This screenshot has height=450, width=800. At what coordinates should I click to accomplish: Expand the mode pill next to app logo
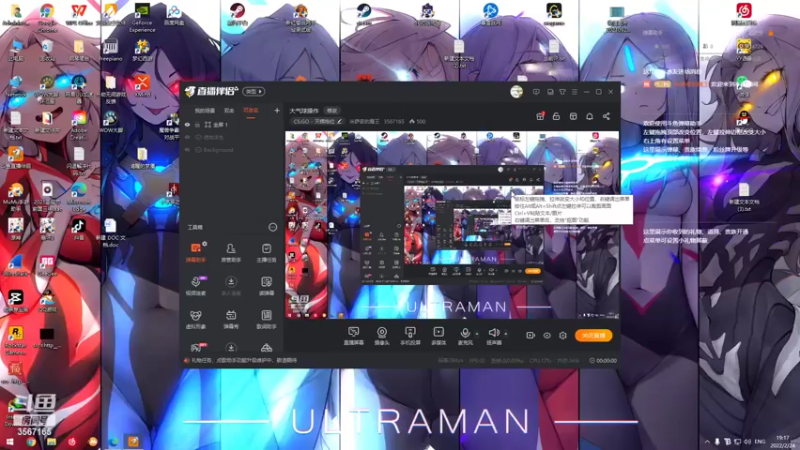click(x=254, y=91)
